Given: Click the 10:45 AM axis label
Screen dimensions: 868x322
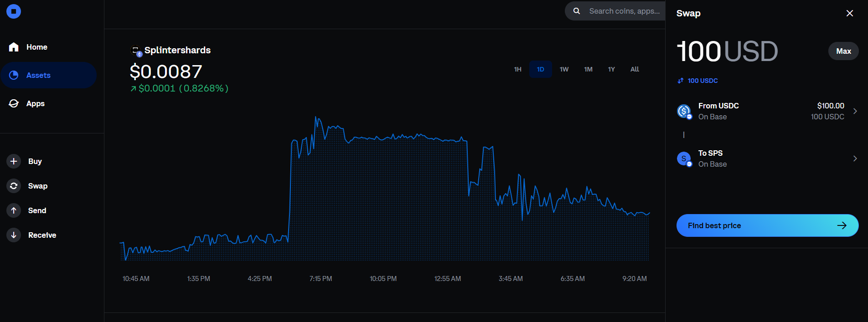Looking at the screenshot, I should tap(136, 279).
